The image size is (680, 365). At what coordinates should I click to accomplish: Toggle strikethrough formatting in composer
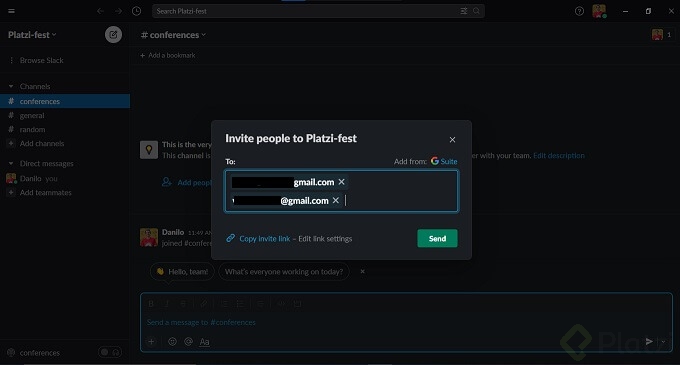point(183,304)
